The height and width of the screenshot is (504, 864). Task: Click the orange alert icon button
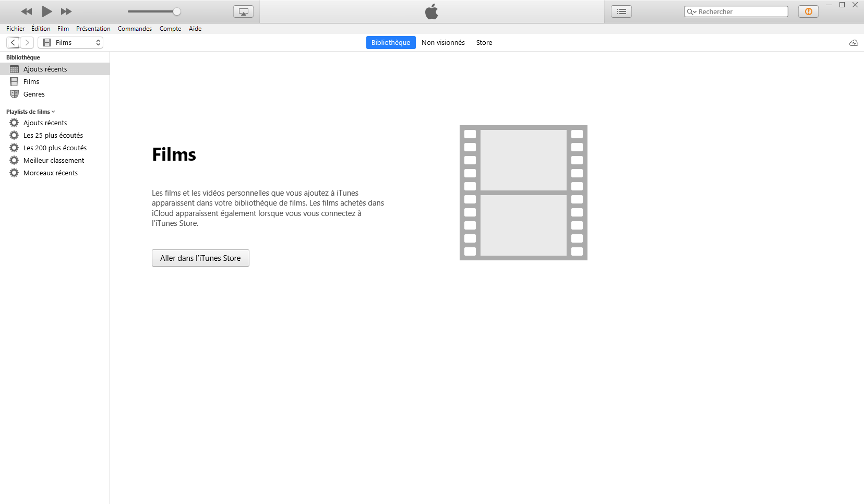808,11
